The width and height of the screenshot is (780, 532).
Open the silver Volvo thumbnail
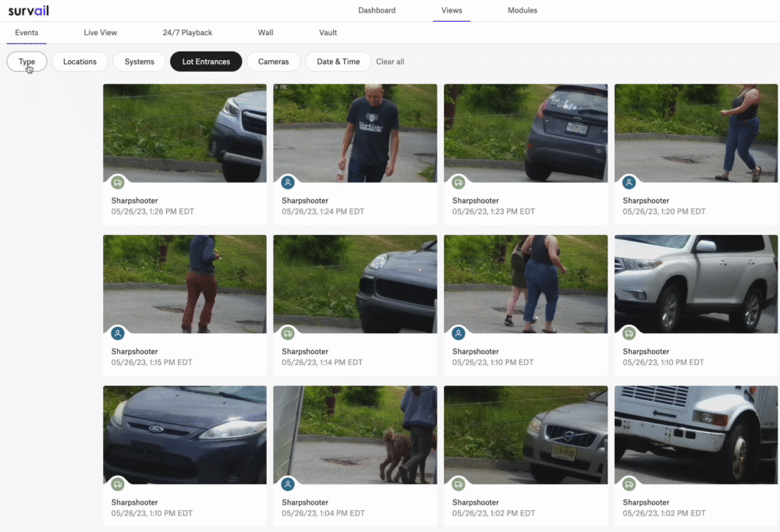pyautogui.click(x=526, y=435)
